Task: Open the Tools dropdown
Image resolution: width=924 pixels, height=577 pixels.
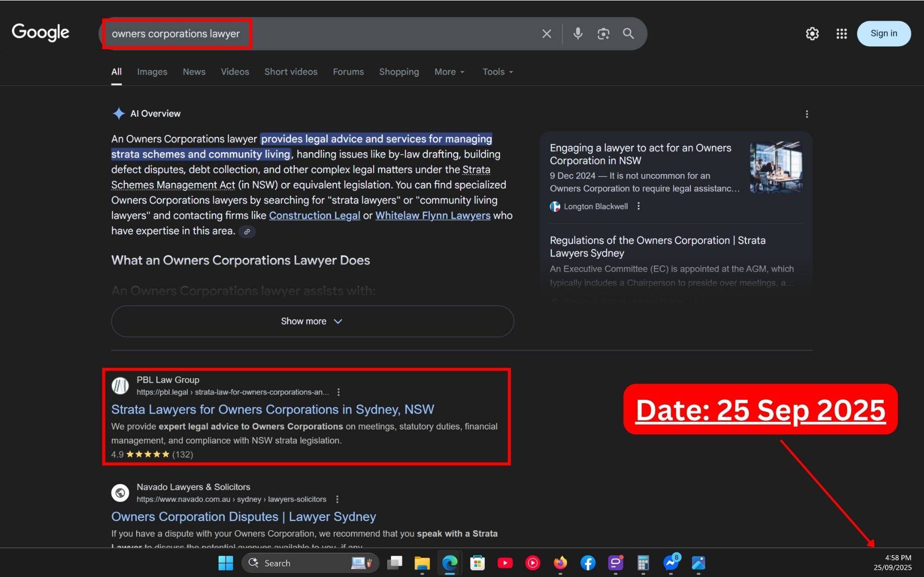Action: (497, 72)
